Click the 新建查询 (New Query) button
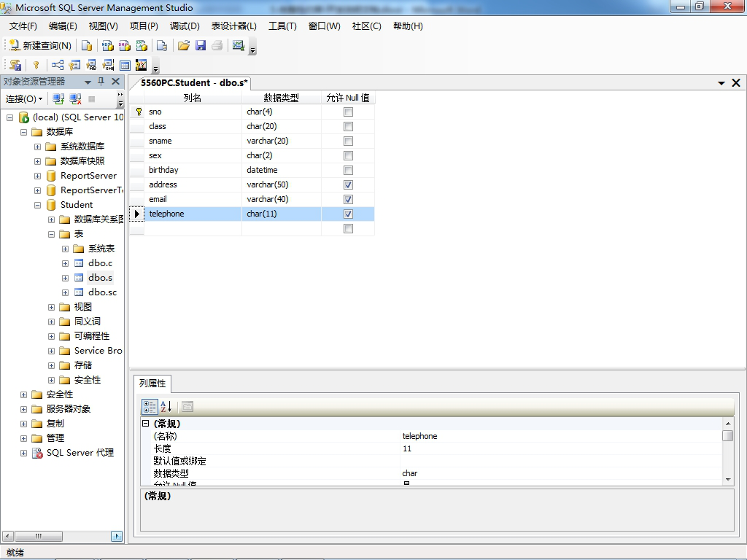747x560 pixels. (x=41, y=46)
